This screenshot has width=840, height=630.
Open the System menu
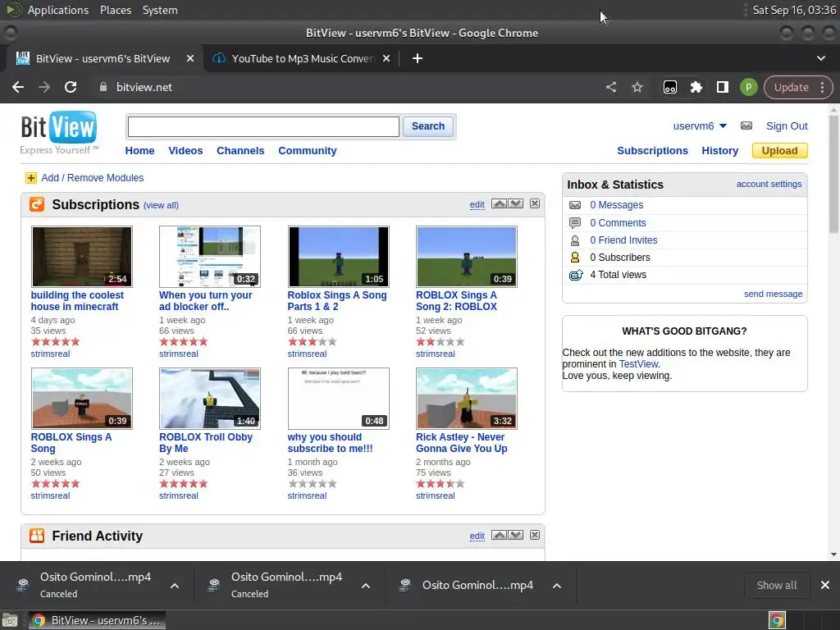[x=160, y=10]
